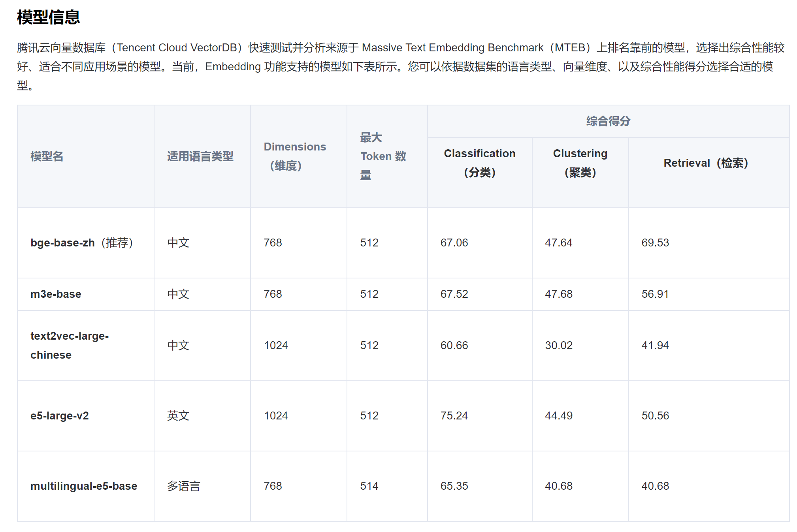The image size is (797, 532).
Task: Click the 30.02 clustering score cell
Action: click(x=558, y=345)
